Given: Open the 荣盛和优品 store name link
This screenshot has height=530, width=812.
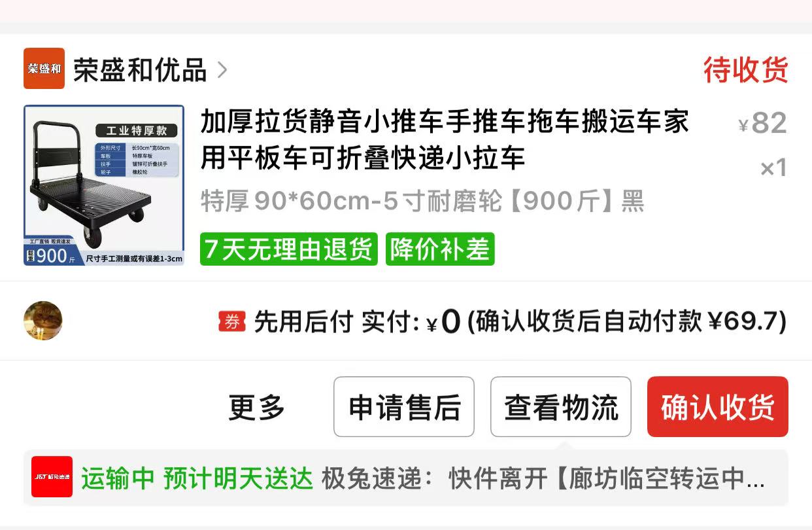Looking at the screenshot, I should [x=140, y=70].
